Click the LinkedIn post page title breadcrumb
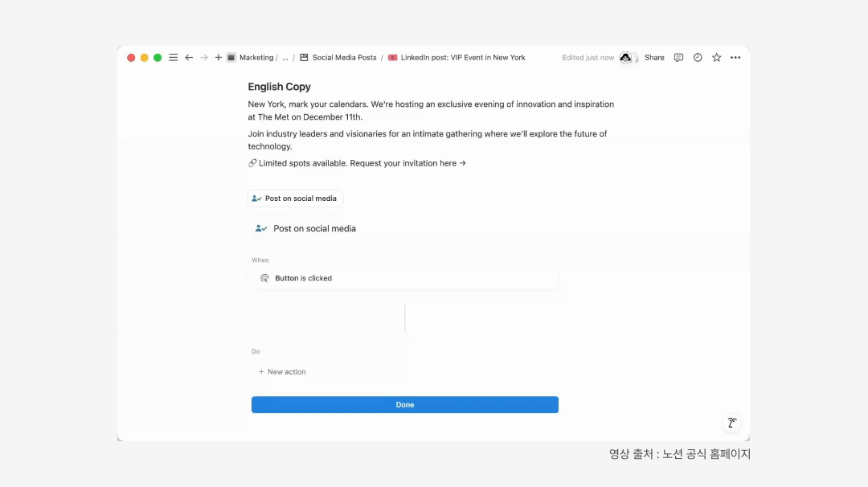The width and height of the screenshot is (868, 487). click(x=462, y=58)
